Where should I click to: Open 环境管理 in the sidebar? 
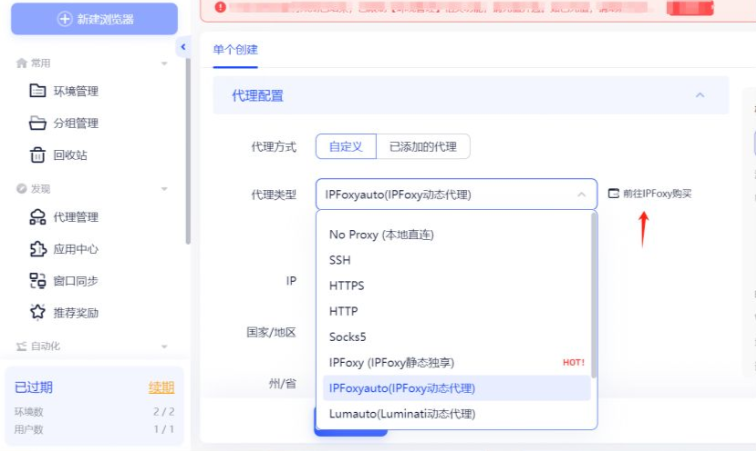[x=76, y=91]
